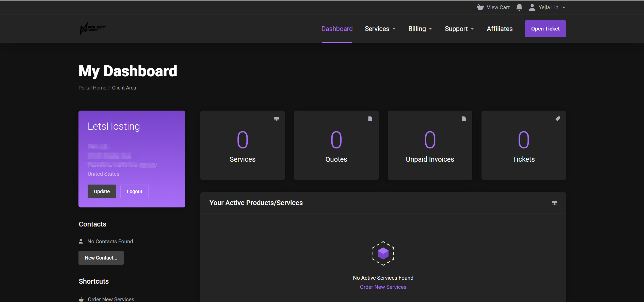This screenshot has width=644, height=302.
Task: Click the New Contact... button
Action: (101, 258)
